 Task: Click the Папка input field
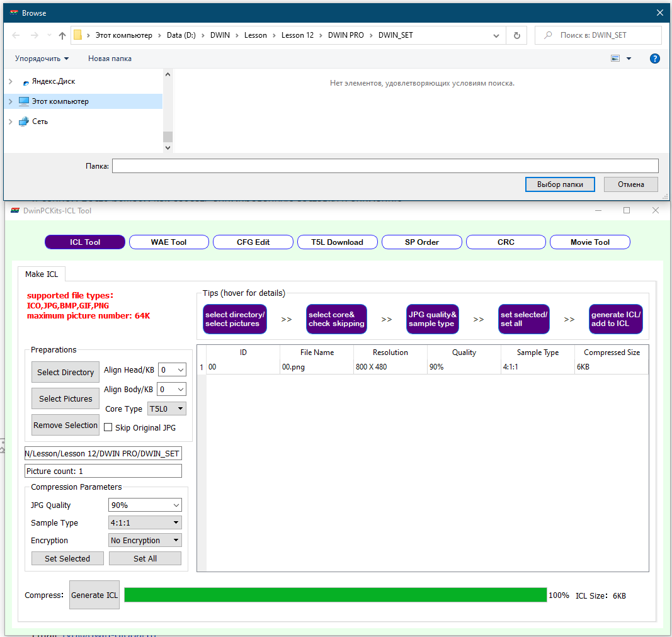click(x=385, y=166)
